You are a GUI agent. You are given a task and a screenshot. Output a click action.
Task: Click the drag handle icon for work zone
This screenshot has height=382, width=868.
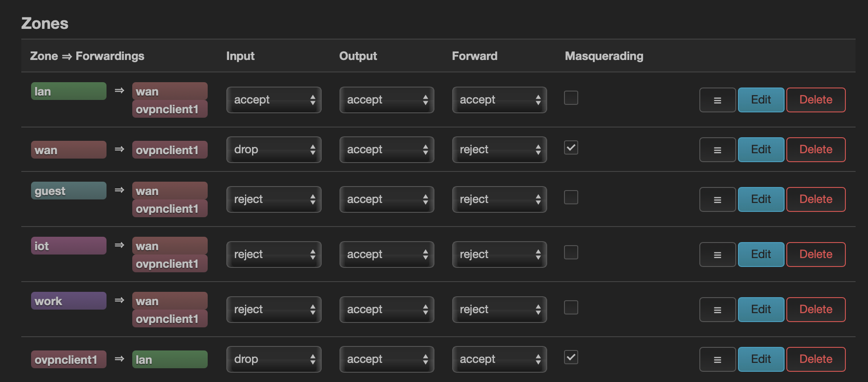tap(717, 310)
